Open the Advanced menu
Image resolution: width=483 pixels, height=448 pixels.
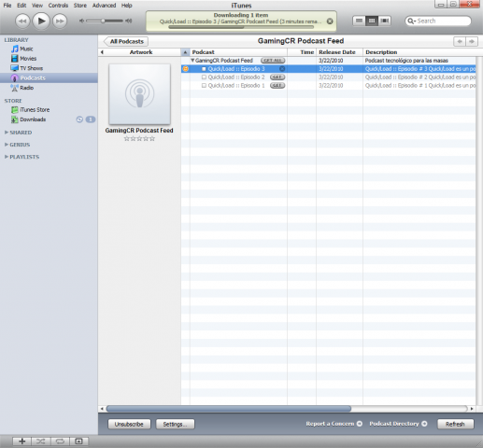pos(104,6)
